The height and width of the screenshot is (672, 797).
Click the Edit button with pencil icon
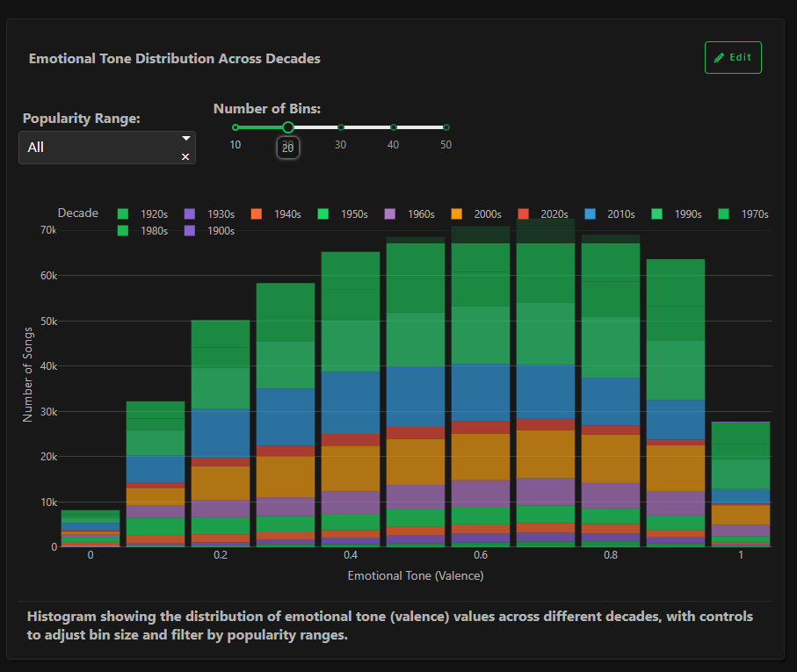[x=733, y=57]
